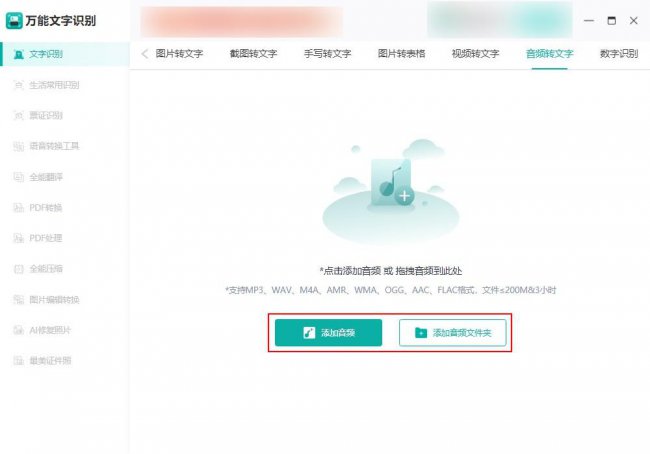Open 生活常用识别 via its sidebar icon
Screen dimensions: 650x454
[19, 85]
